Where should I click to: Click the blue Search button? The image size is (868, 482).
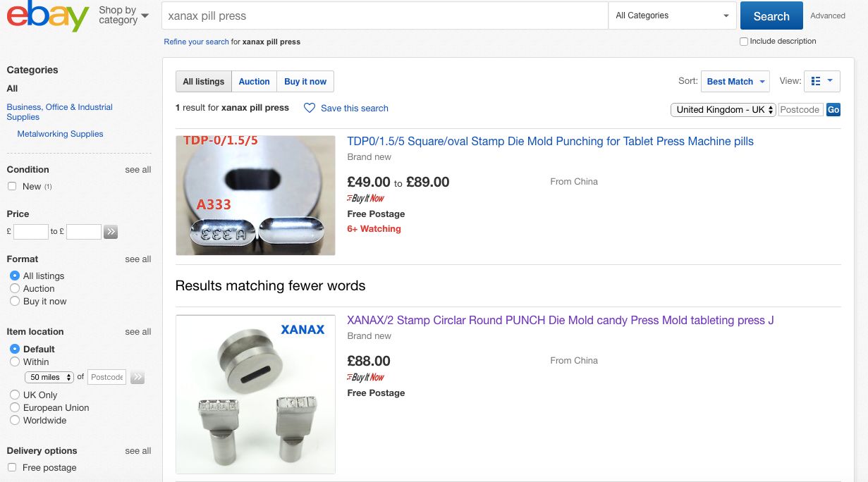(x=771, y=16)
